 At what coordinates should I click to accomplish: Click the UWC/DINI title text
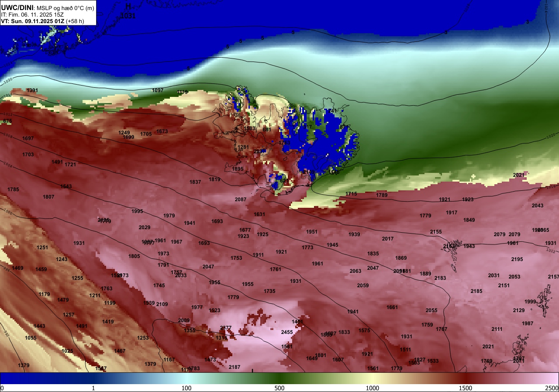click(x=17, y=7)
